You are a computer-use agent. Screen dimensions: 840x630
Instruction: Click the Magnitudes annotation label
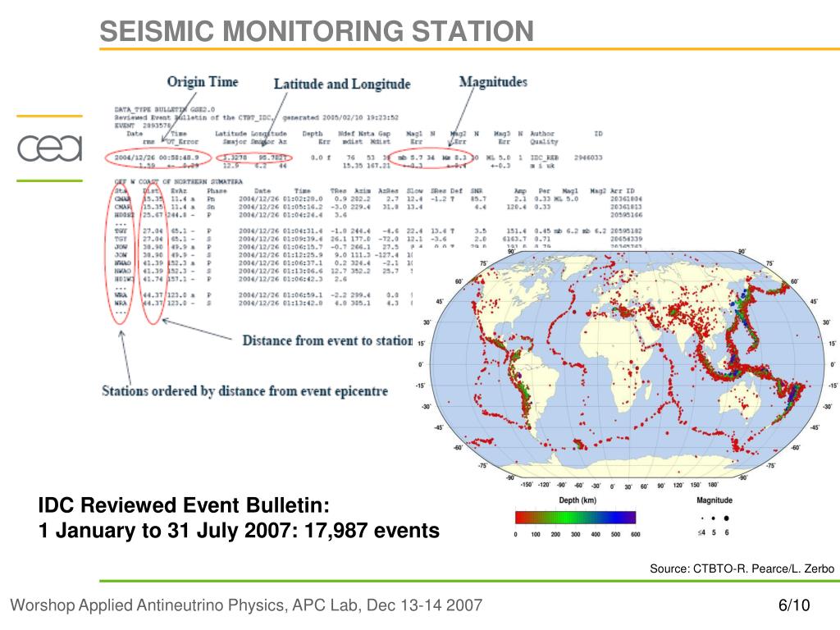pos(493,82)
